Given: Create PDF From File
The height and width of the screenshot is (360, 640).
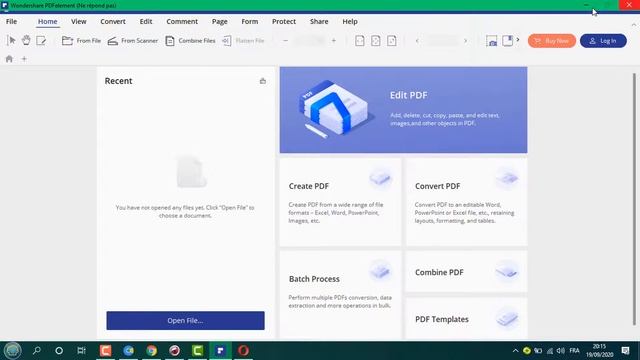Looking at the screenshot, I should coord(81,40).
